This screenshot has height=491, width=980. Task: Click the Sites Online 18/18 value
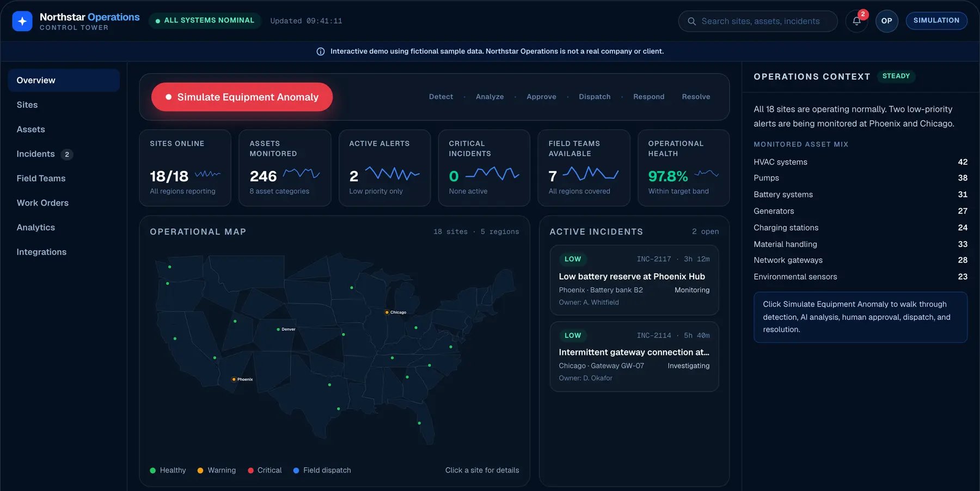(169, 177)
